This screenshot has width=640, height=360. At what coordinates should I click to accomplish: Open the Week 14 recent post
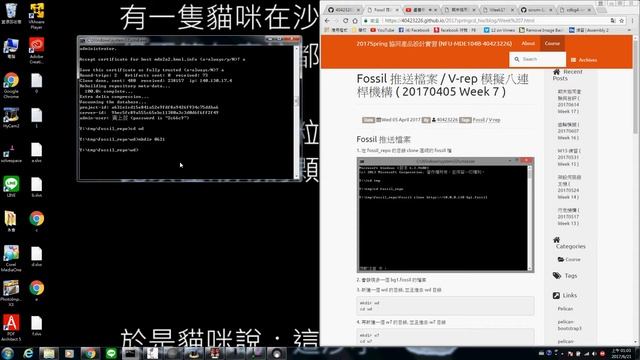click(x=569, y=187)
